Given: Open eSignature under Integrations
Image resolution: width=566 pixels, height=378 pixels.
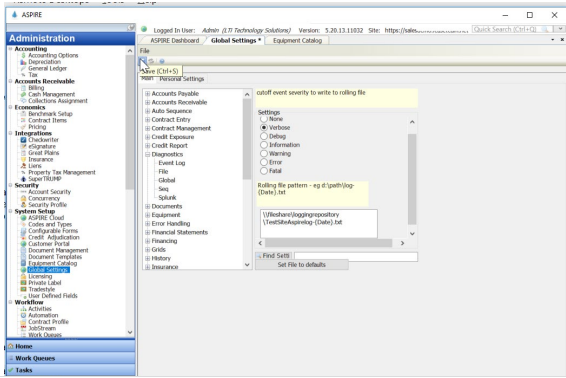Looking at the screenshot, I should 42,146.
